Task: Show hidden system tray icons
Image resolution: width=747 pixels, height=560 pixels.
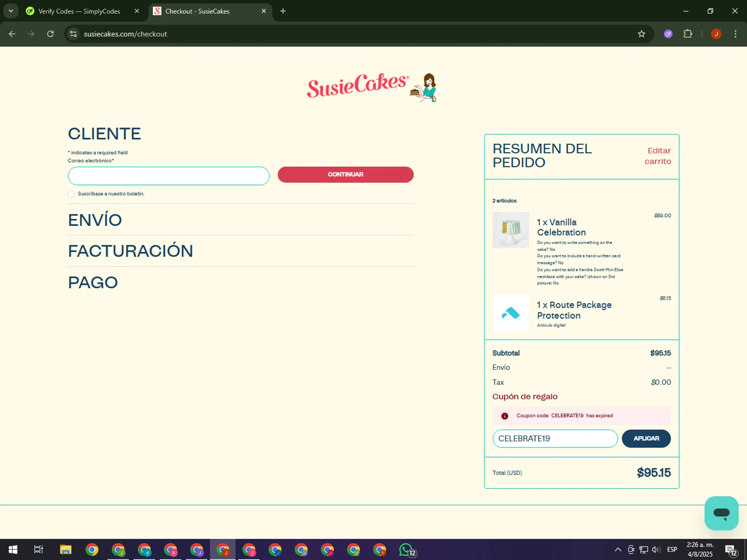Action: (618, 550)
